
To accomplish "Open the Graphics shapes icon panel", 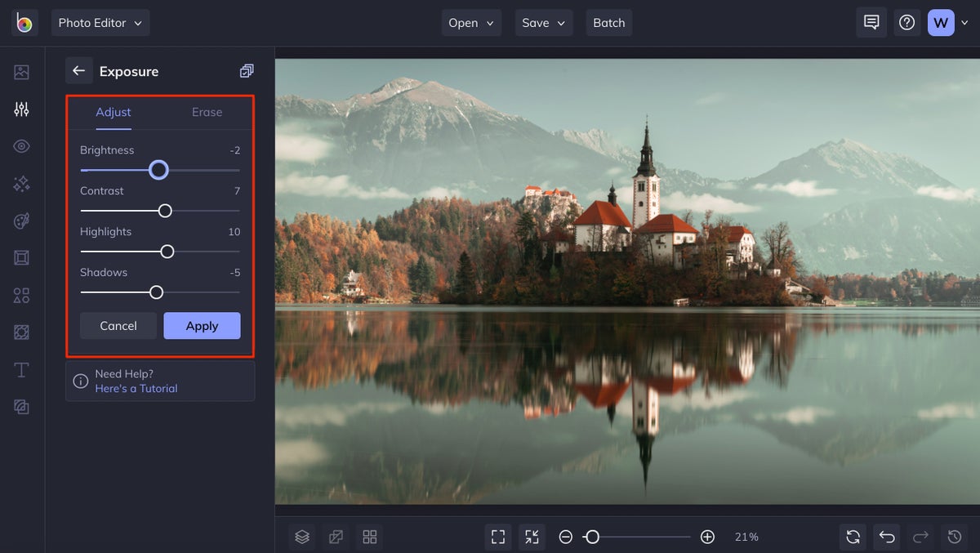I will click(21, 295).
